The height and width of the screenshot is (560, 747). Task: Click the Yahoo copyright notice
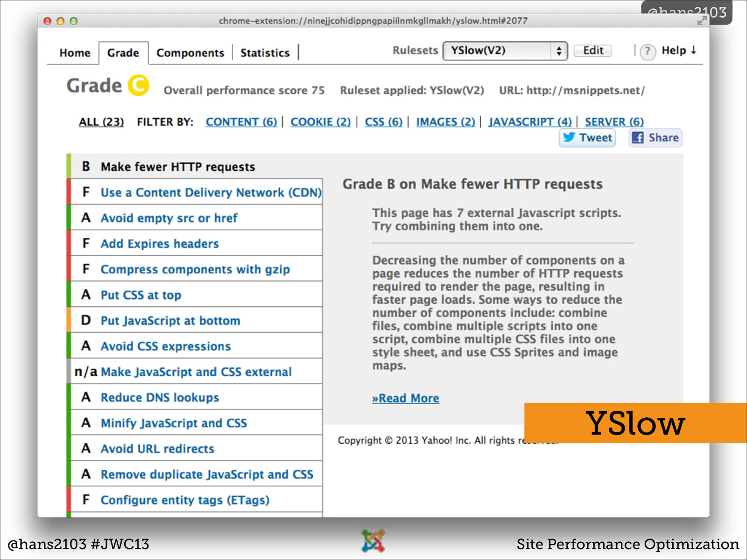click(x=431, y=440)
